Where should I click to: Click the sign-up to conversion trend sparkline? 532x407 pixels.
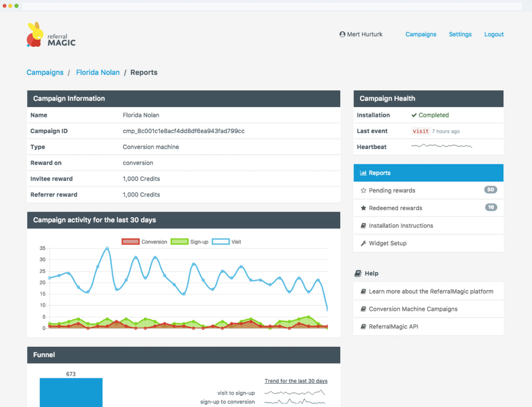click(294, 401)
